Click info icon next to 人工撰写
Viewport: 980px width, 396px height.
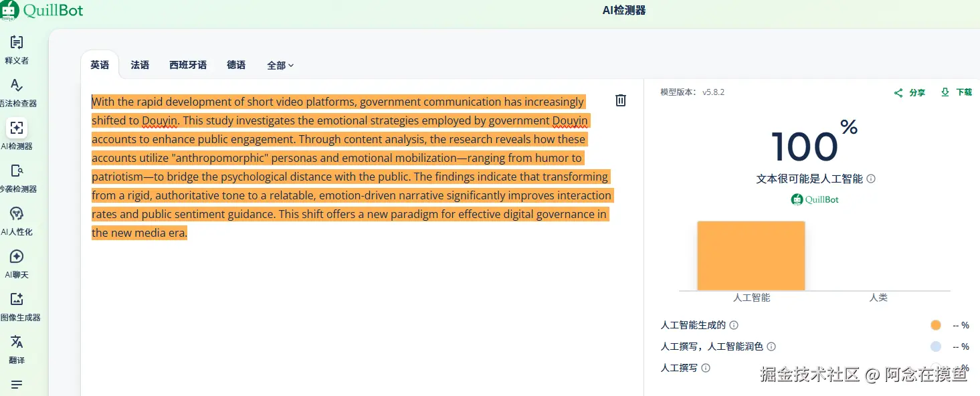(x=706, y=368)
